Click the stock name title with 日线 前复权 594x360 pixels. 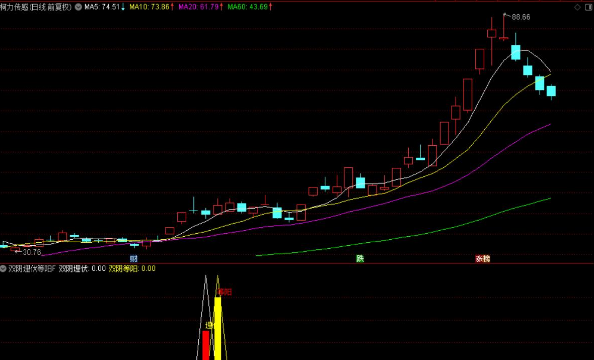[x=36, y=7]
